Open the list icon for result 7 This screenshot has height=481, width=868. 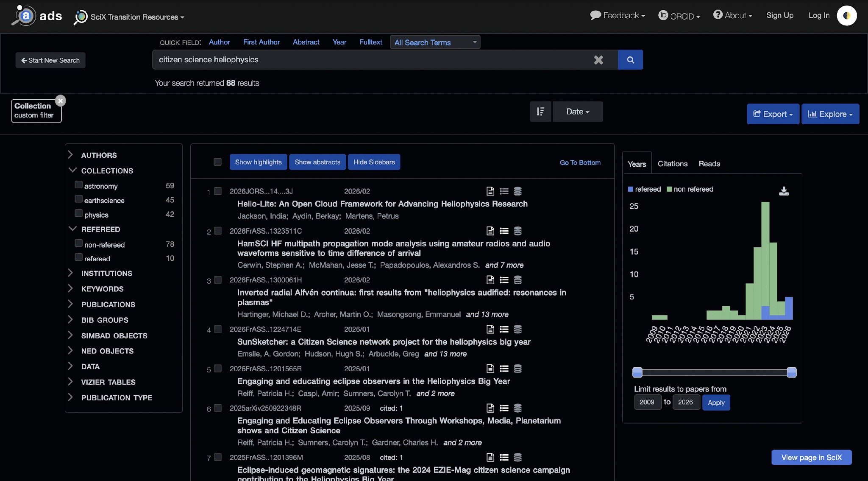[504, 457]
